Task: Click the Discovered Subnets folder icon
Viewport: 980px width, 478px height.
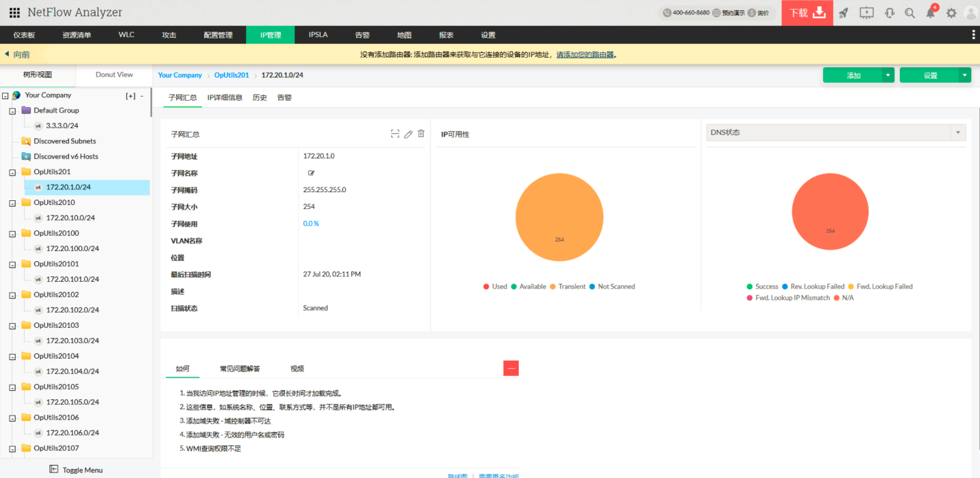Action: [26, 141]
